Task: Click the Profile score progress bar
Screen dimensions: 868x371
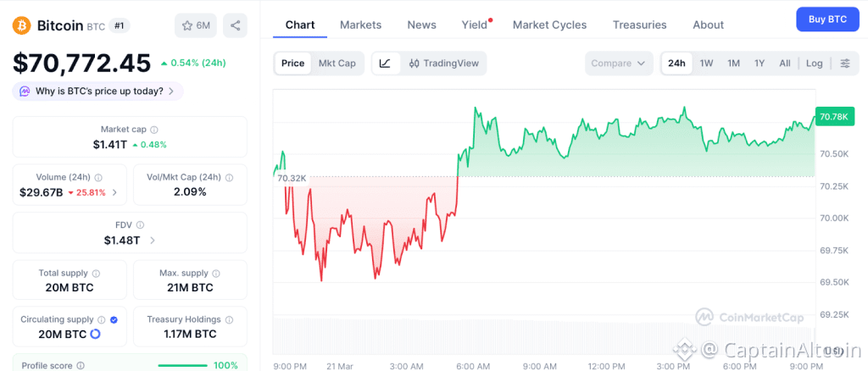Action: point(185,366)
